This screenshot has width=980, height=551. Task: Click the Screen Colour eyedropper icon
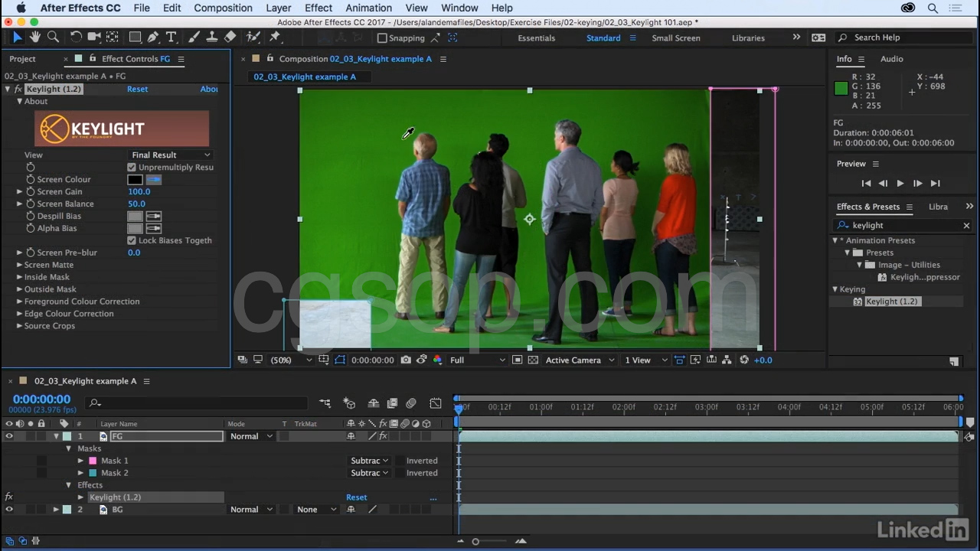pyautogui.click(x=154, y=179)
